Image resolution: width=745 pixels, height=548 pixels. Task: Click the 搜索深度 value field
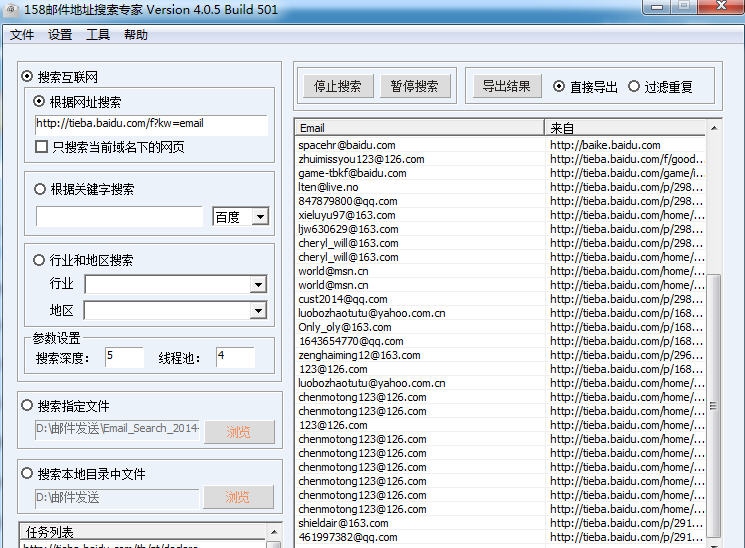click(124, 356)
